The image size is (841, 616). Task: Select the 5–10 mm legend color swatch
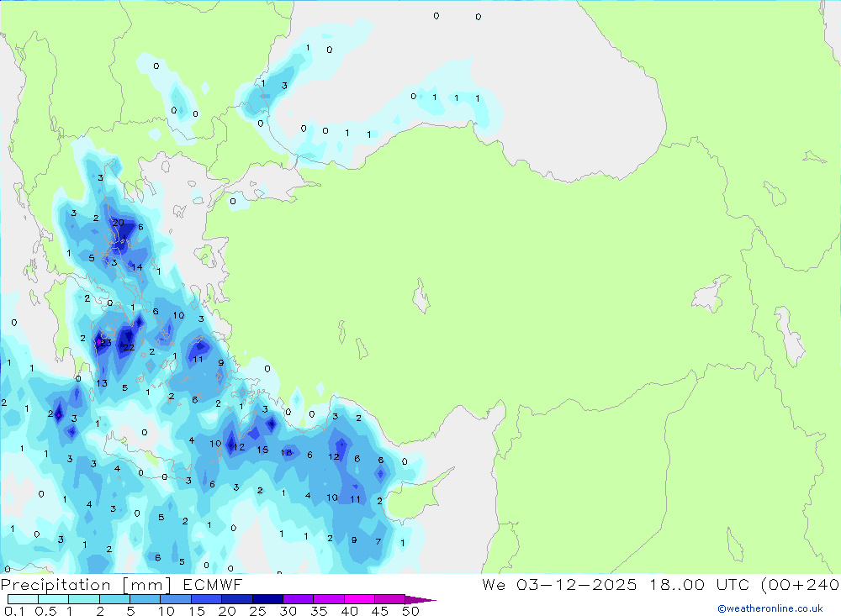click(145, 599)
